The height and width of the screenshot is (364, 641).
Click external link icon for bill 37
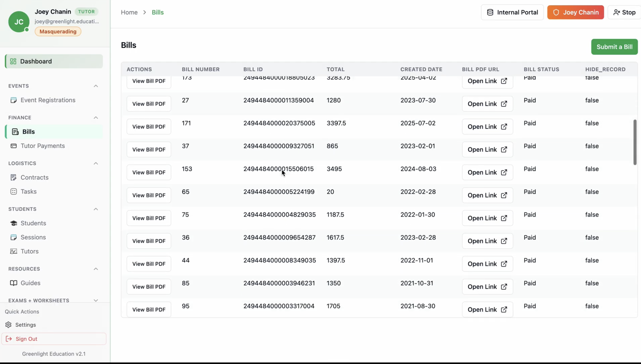click(504, 149)
